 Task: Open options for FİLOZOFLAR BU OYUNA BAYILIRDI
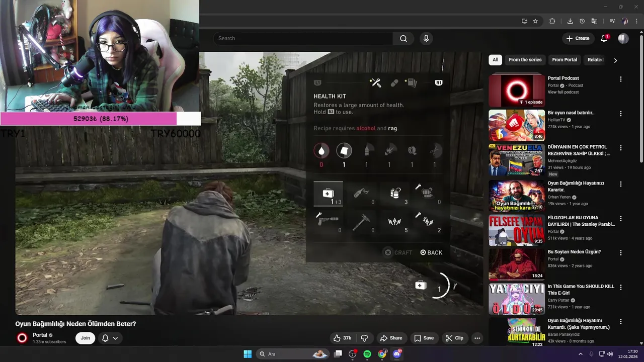point(620,219)
